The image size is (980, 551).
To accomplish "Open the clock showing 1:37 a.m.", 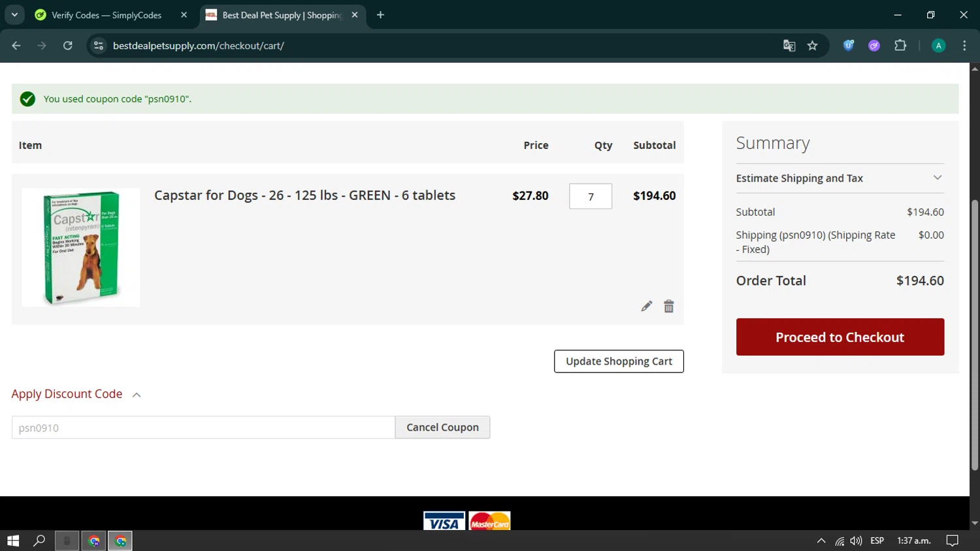I will [914, 541].
